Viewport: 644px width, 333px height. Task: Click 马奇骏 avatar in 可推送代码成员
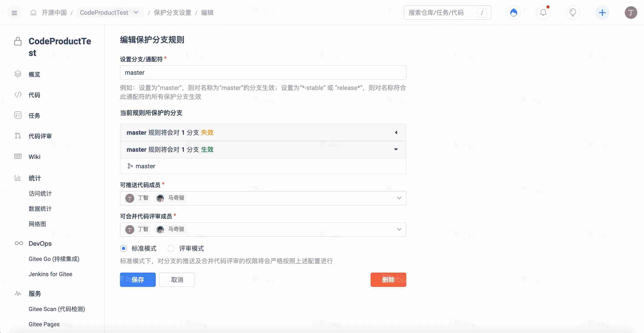tap(160, 198)
